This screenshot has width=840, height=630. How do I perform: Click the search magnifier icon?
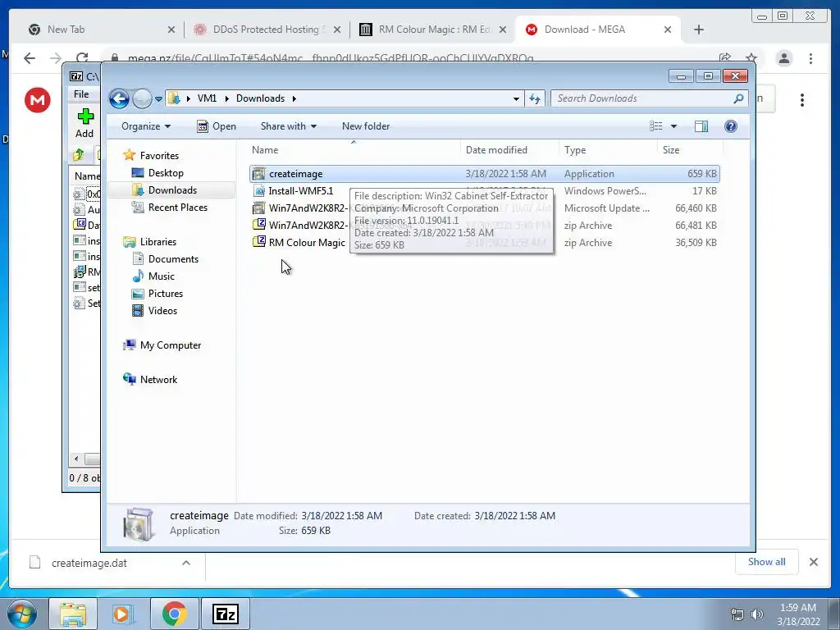pos(738,98)
